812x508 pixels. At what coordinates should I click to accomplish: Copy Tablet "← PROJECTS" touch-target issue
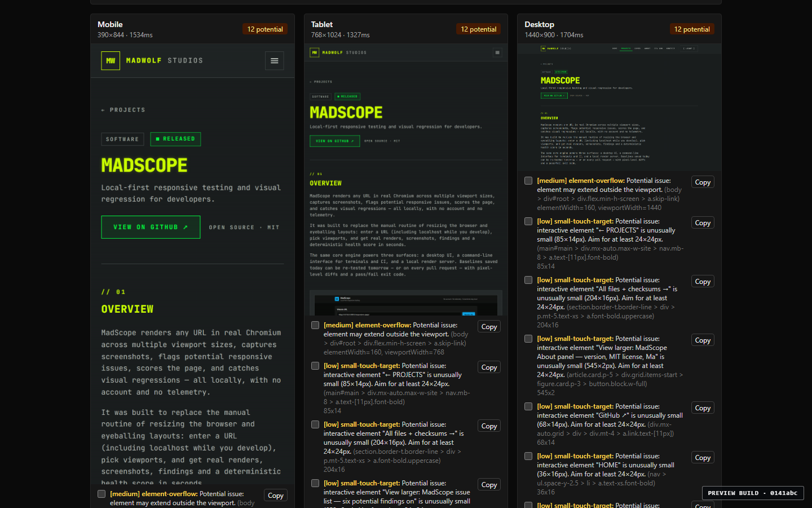[489, 367]
